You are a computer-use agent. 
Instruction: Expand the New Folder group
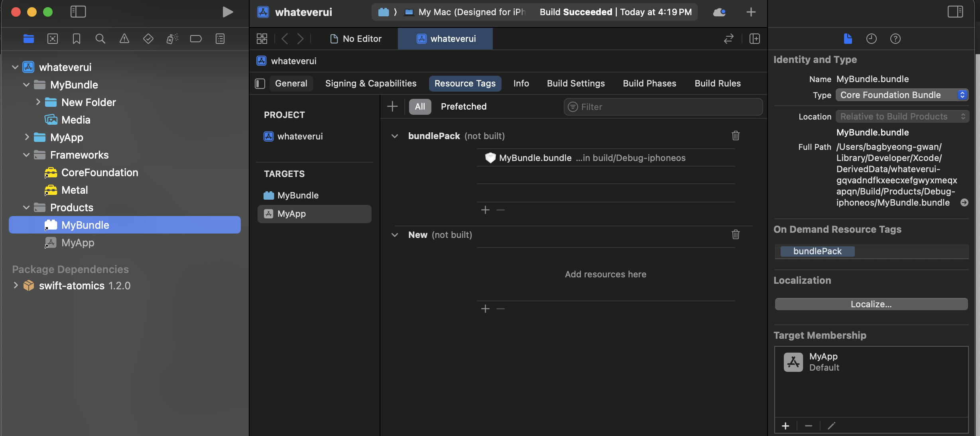[38, 102]
